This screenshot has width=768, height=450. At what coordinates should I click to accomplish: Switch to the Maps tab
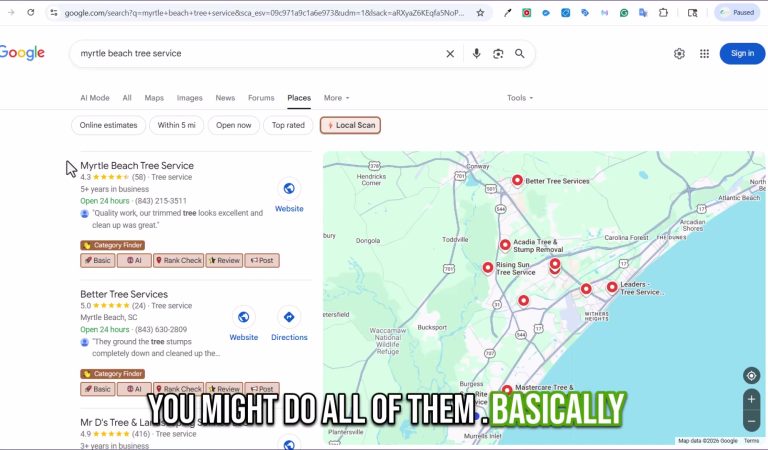pyautogui.click(x=154, y=98)
